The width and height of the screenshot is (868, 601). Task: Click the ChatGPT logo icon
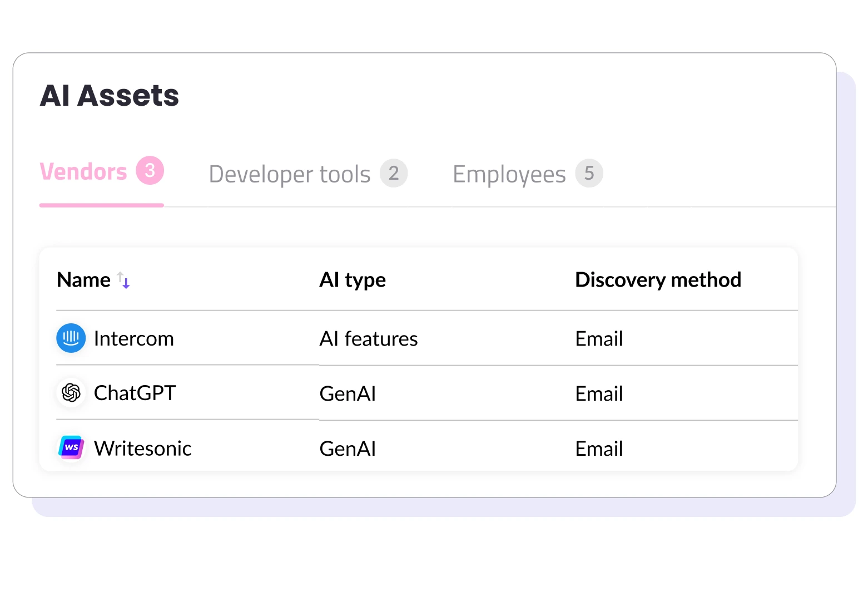[x=71, y=393]
